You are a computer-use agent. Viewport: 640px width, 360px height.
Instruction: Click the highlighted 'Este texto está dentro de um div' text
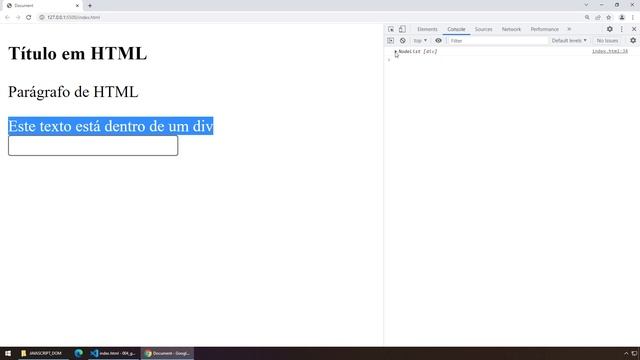click(x=111, y=126)
